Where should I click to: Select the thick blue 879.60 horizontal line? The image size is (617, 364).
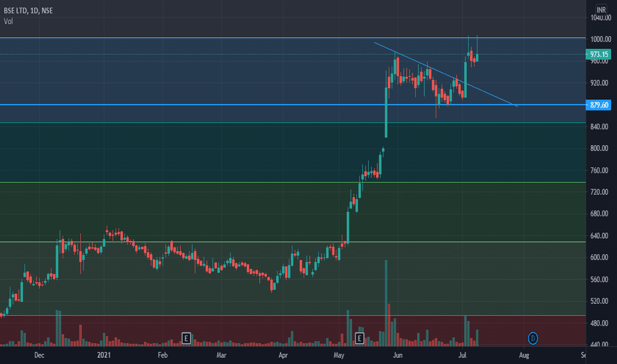tap(293, 105)
